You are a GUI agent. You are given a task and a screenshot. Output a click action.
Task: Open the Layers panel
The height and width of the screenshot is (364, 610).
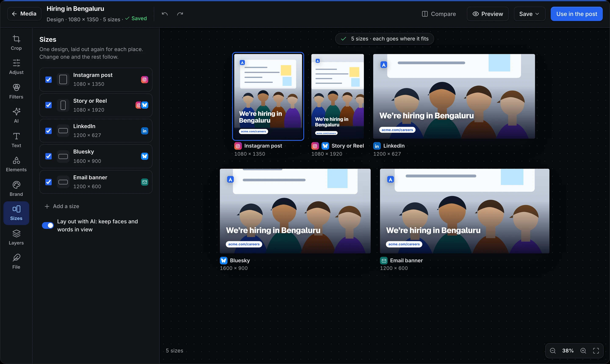point(16,237)
